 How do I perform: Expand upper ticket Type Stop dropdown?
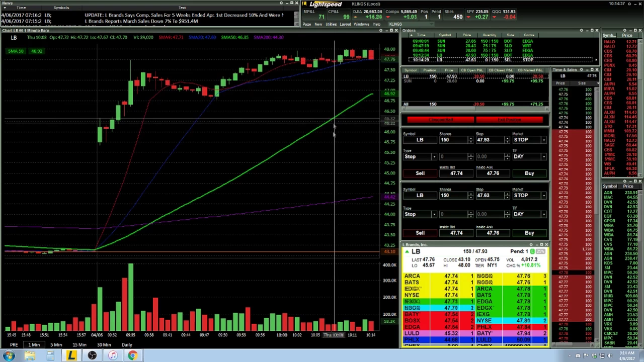click(x=434, y=157)
